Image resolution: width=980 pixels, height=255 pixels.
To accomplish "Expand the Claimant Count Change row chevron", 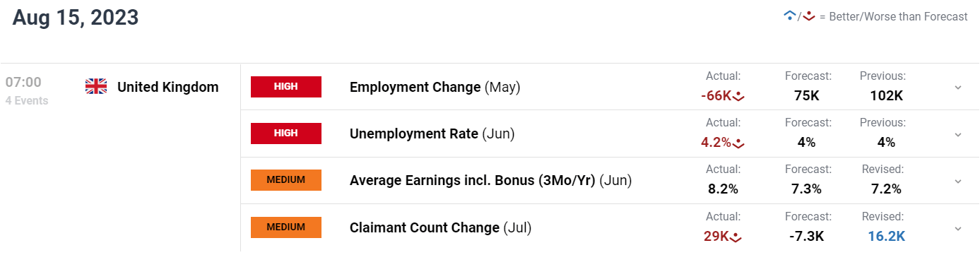I will pos(958,228).
